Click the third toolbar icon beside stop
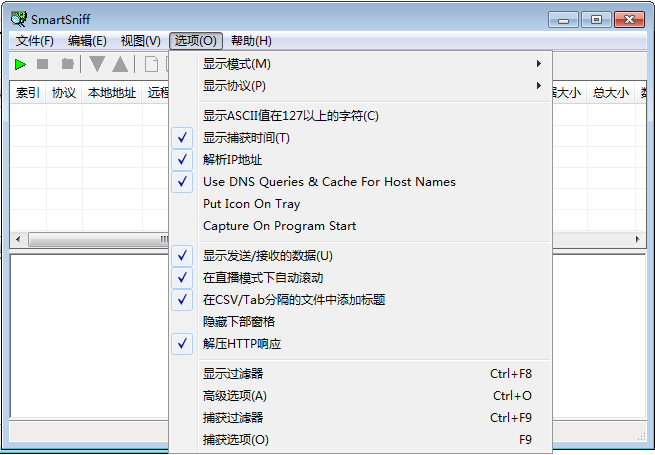The width and height of the screenshot is (655, 455). tap(68, 64)
